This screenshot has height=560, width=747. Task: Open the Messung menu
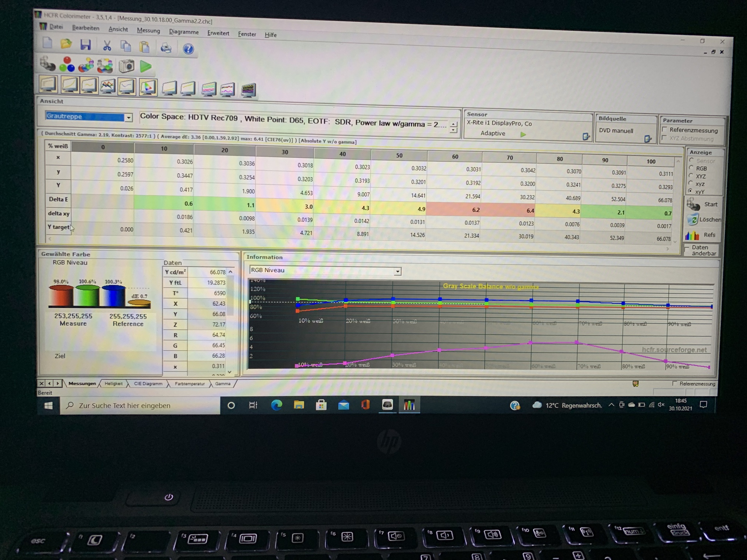(x=148, y=30)
